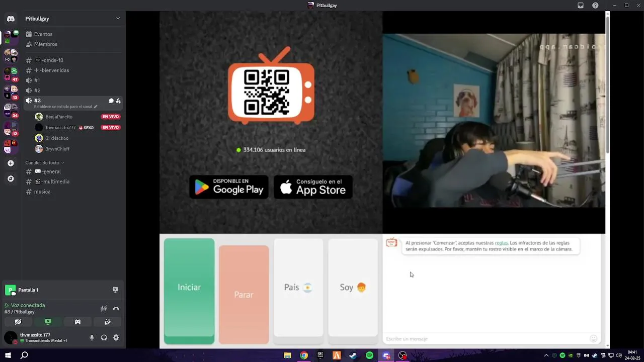This screenshot has height=362, width=644.
Task: Open File Explorer from taskbar
Action: coord(287,355)
